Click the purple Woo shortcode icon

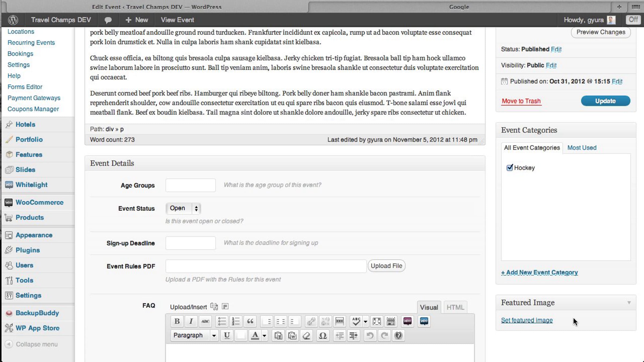click(407, 321)
